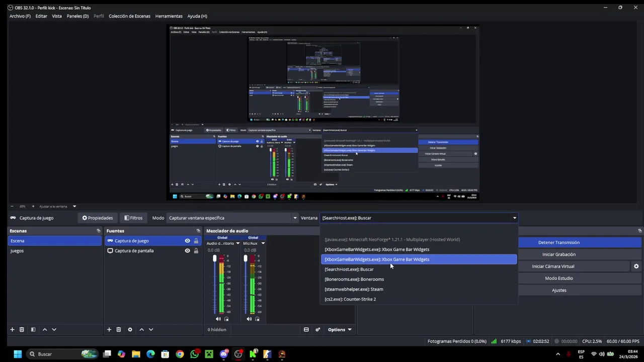
Task: Open Discord from taskbar
Action: pyautogui.click(x=224, y=354)
